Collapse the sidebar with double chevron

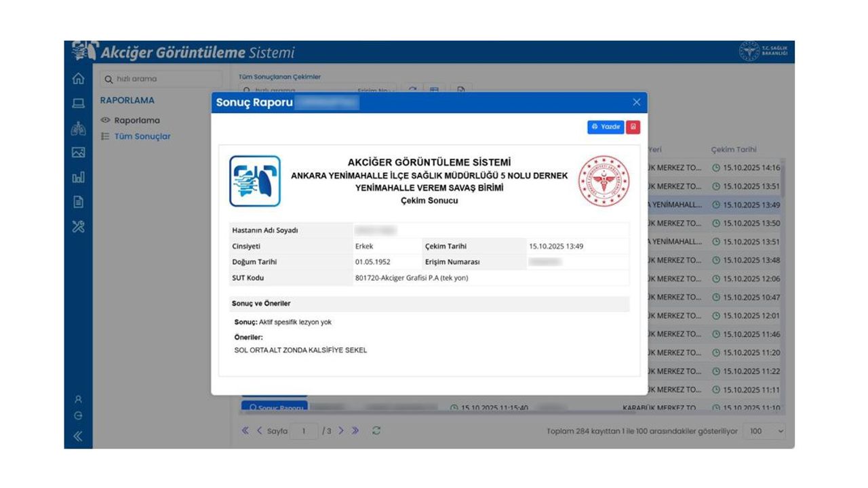78,436
